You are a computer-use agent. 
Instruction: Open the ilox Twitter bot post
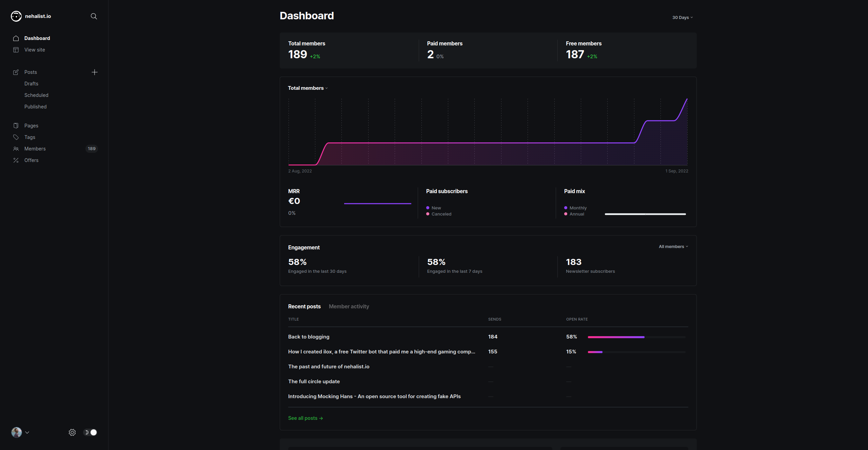[382, 352]
